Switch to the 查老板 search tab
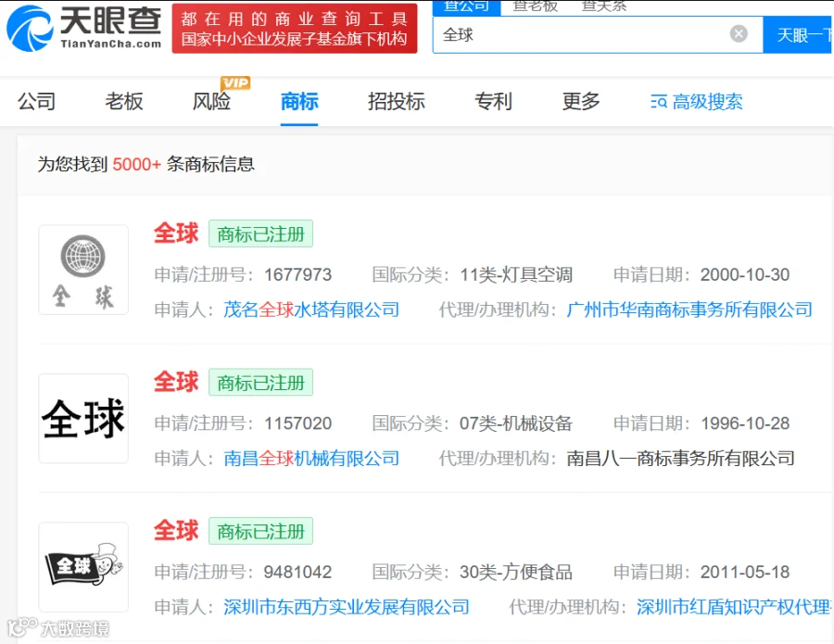This screenshot has width=834, height=644. (535, 6)
